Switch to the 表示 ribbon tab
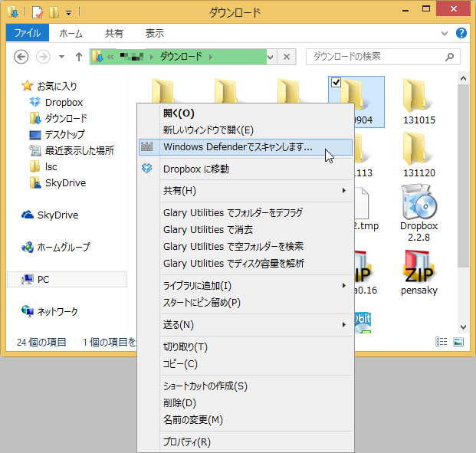This screenshot has height=453, width=476. [x=155, y=33]
